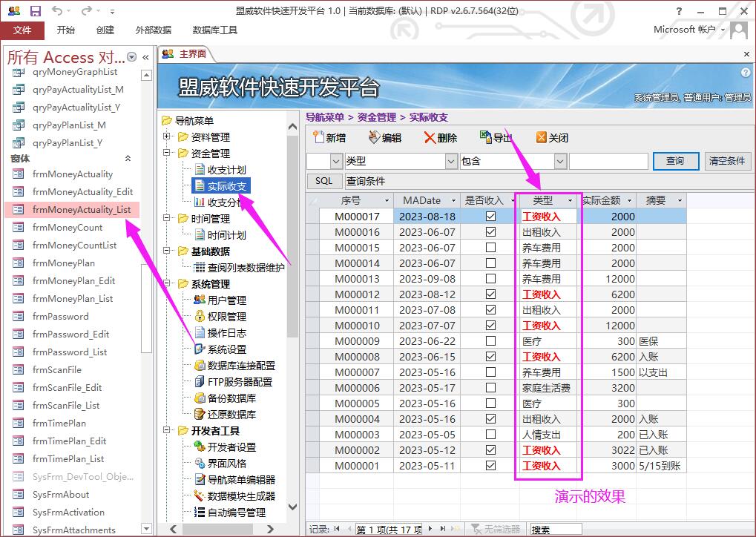
Task: Collapse the 窗体 group in navigation pane
Action: point(128,159)
